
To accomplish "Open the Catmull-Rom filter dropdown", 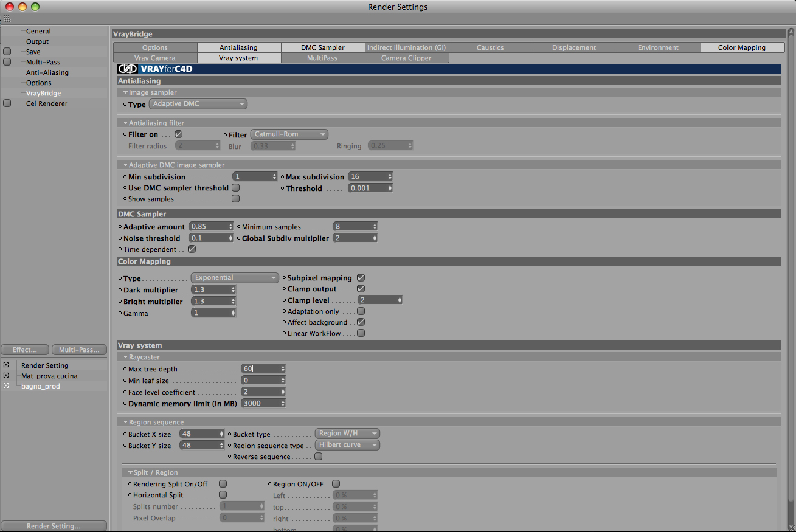I will click(x=289, y=134).
